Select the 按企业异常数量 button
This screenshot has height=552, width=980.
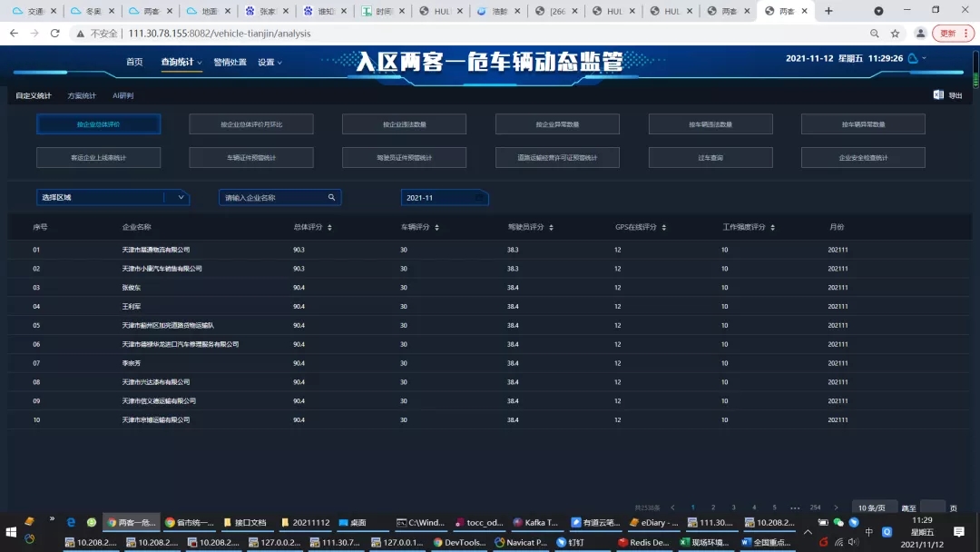tap(557, 123)
